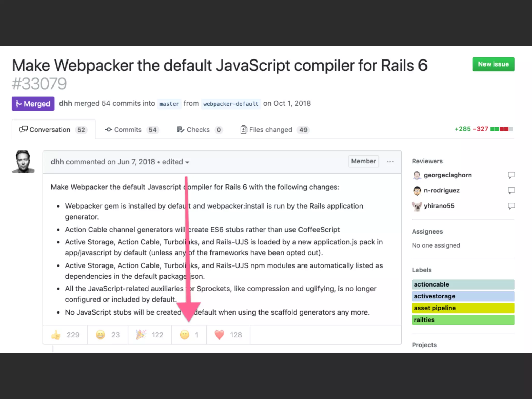Open the comment options ellipsis menu

pos(390,162)
